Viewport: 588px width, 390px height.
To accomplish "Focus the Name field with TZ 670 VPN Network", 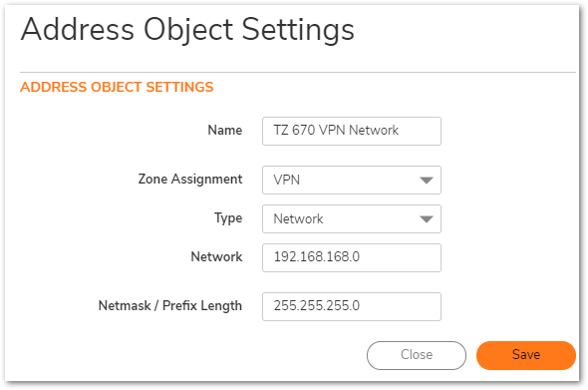I will 352,131.
